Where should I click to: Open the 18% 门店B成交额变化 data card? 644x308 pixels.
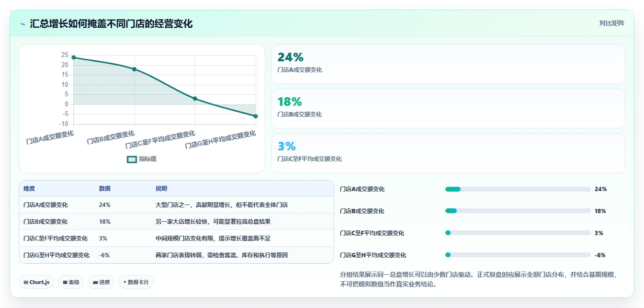(448, 109)
